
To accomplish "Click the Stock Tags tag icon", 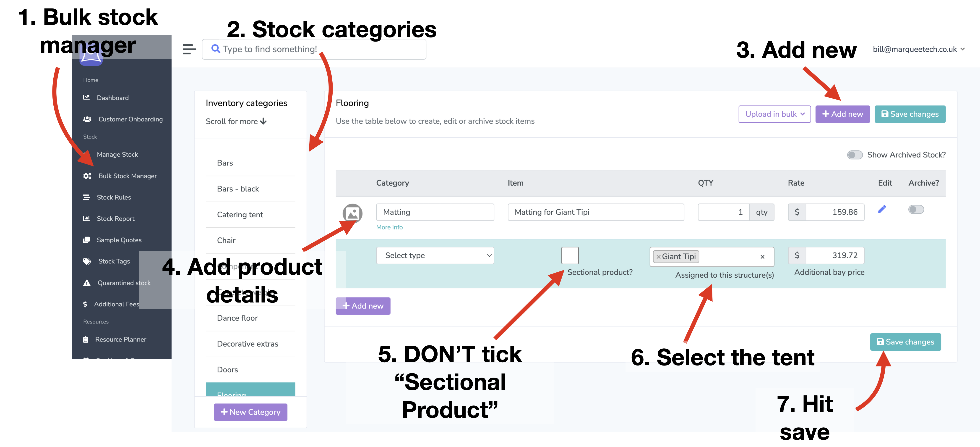I will click(x=87, y=261).
